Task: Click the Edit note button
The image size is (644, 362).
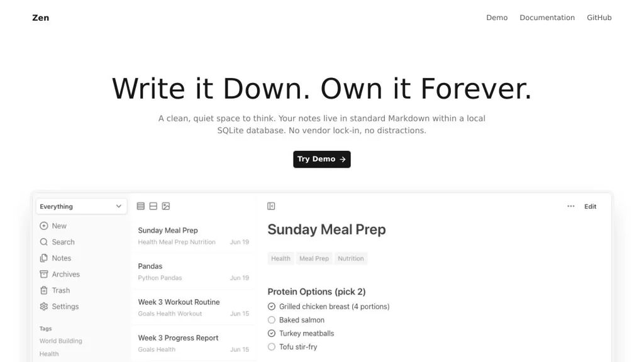Action: tap(590, 207)
